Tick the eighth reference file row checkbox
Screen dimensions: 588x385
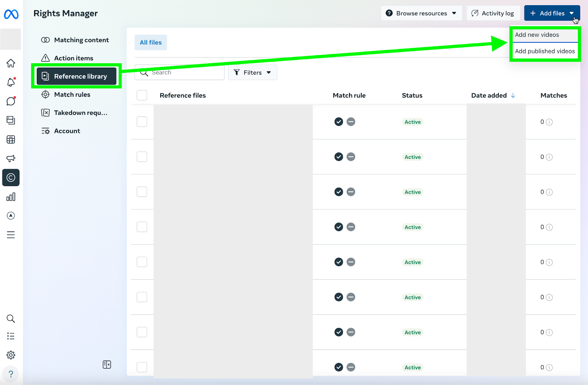[x=142, y=367]
